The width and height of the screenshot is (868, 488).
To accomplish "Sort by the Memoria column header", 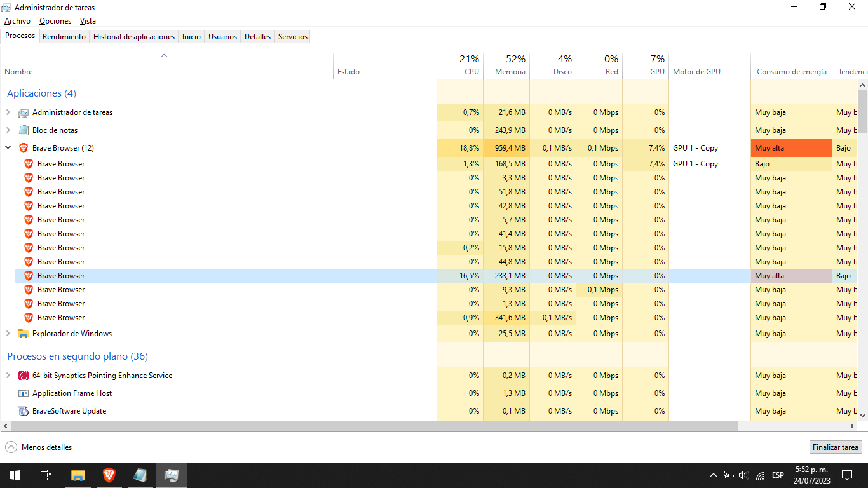I will (x=506, y=65).
